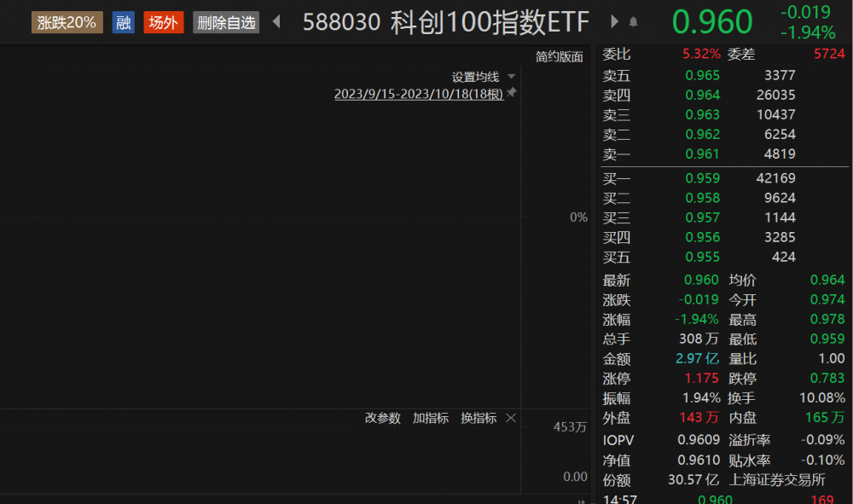This screenshot has width=853, height=504.
Task: Click 卖二 volume 6254
Action: click(780, 134)
